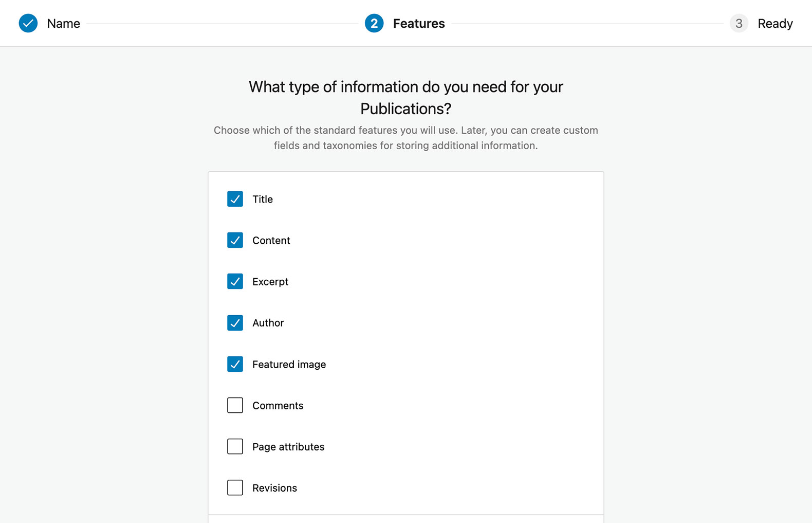Click the "Comments" text label
The image size is (812, 523).
[x=278, y=406]
